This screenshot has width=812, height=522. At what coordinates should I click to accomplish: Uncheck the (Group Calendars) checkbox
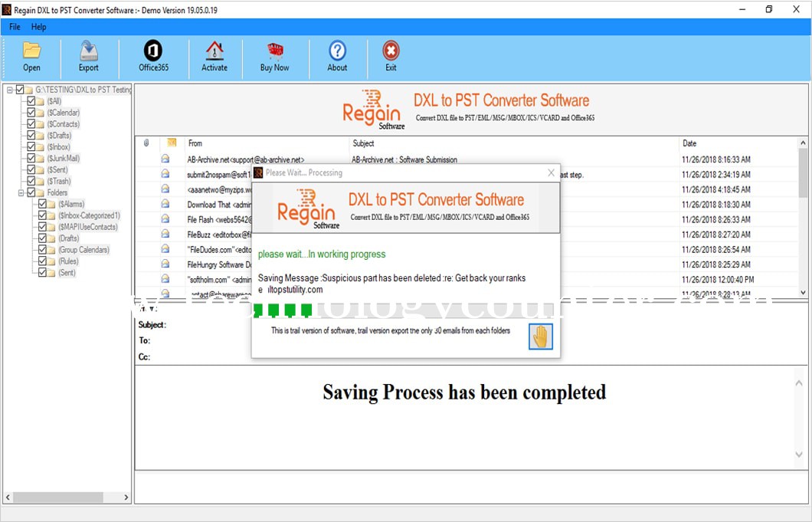42,249
